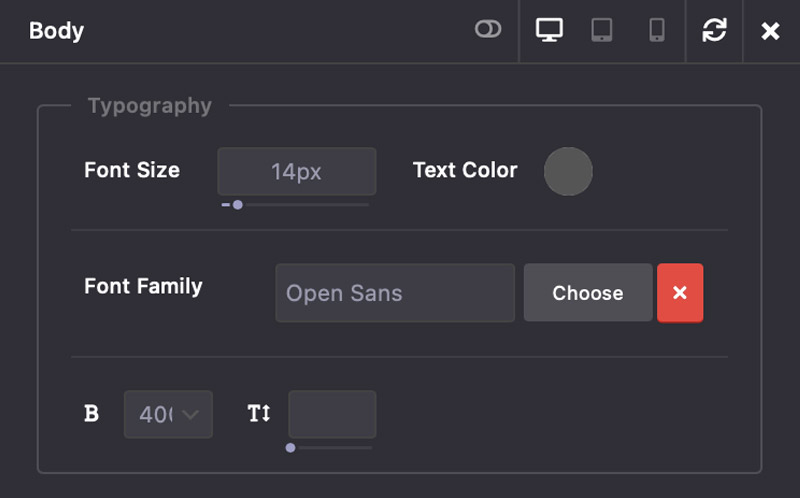
Task: Toggle the pill-shaped switch in the header
Action: [488, 30]
